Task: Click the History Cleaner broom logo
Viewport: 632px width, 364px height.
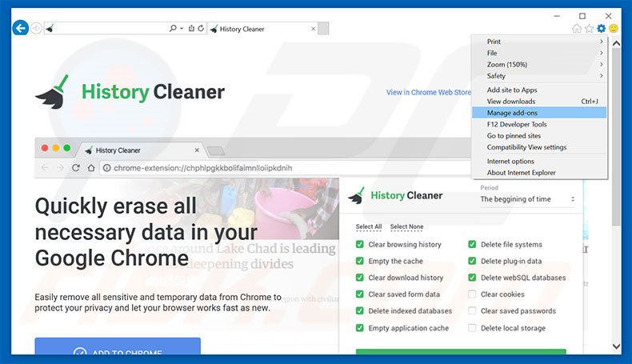Action: 52,92
